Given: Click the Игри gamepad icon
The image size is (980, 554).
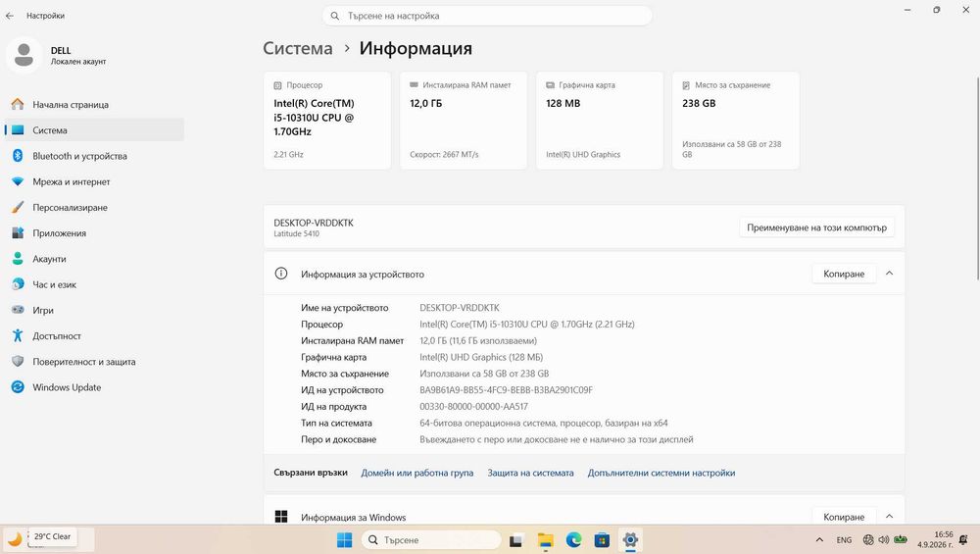Looking at the screenshot, I should point(18,310).
